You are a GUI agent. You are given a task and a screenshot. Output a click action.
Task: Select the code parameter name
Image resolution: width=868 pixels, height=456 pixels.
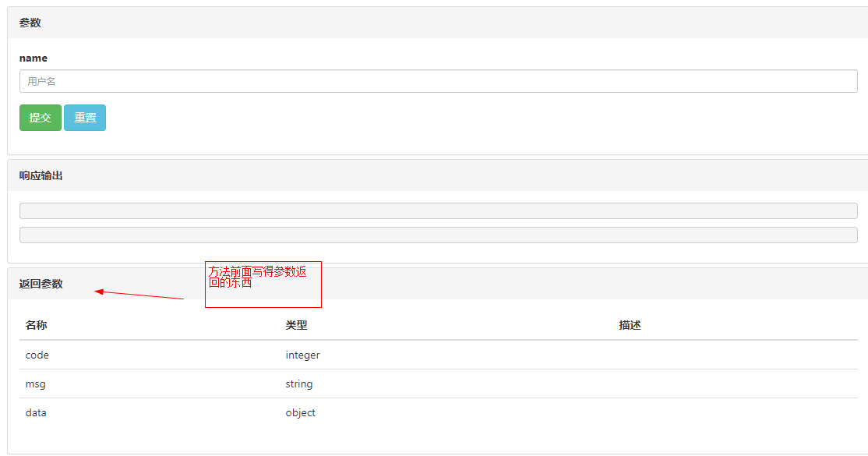click(x=37, y=355)
